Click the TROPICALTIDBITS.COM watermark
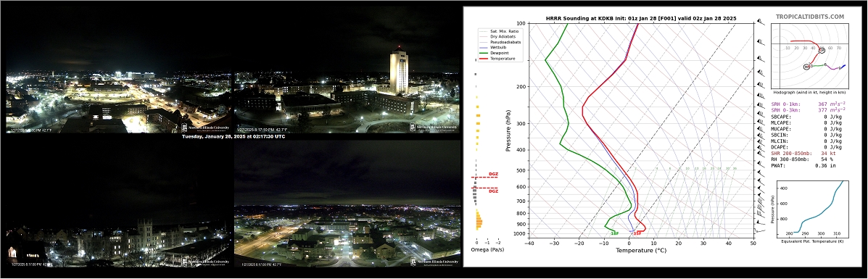 pos(810,17)
